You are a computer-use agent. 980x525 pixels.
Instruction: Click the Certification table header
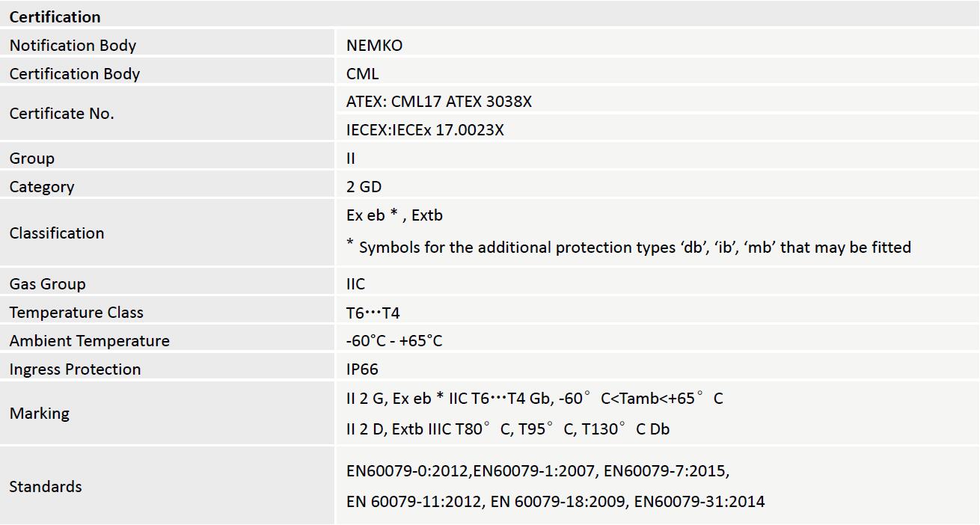pos(55,16)
